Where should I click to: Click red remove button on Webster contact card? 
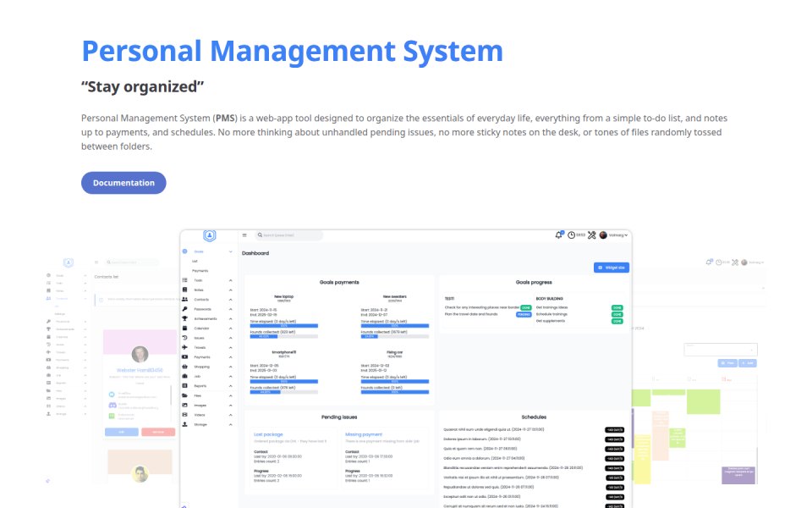tap(158, 432)
